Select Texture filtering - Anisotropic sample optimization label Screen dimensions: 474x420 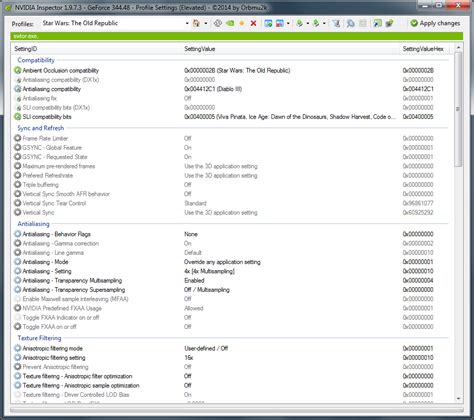tap(81, 385)
